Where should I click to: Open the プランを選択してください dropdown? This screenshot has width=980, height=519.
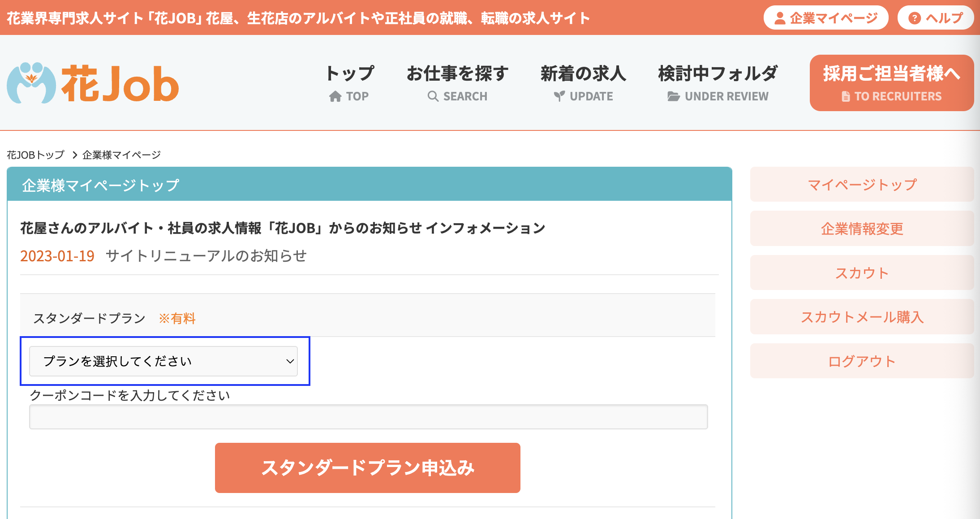pos(163,361)
